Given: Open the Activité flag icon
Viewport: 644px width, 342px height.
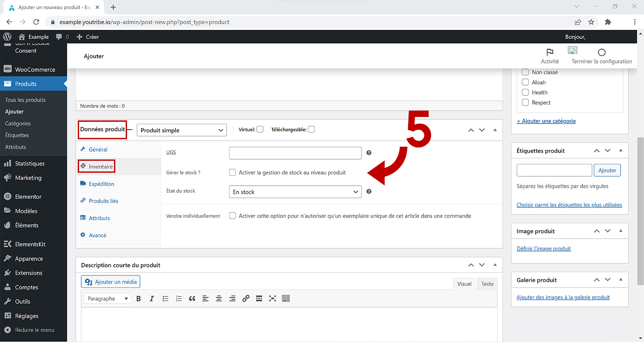Looking at the screenshot, I should click(x=550, y=53).
